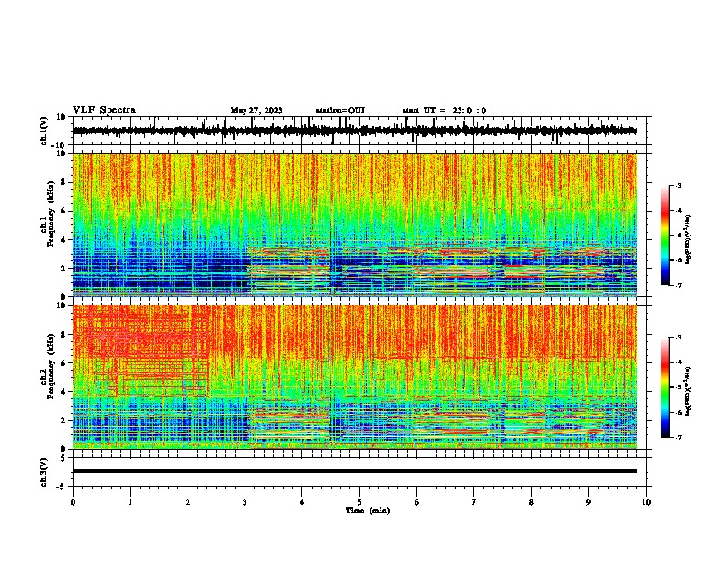Click the 8 kHz tick on ch.2 spectrogram
The height and width of the screenshot is (563, 728).
click(x=64, y=335)
